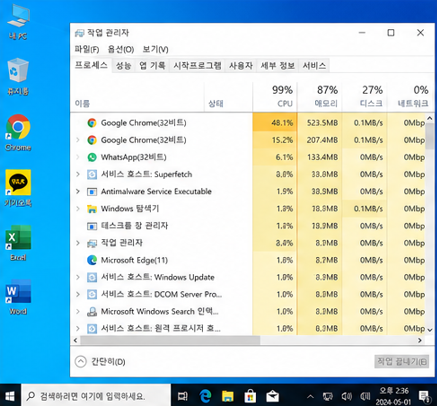The width and height of the screenshot is (437, 406).
Task: Click the 작업 관리자 process row icon
Action: click(x=92, y=243)
